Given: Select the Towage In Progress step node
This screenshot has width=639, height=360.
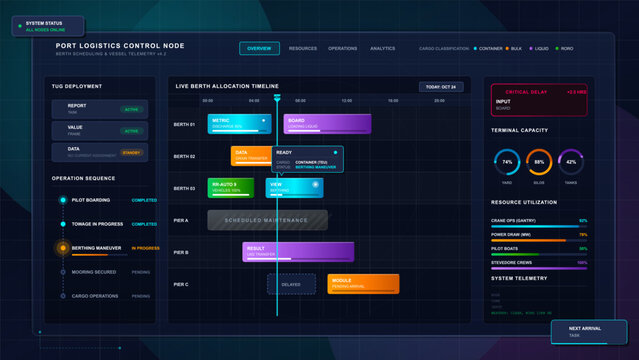Looking at the screenshot, I should [63, 224].
